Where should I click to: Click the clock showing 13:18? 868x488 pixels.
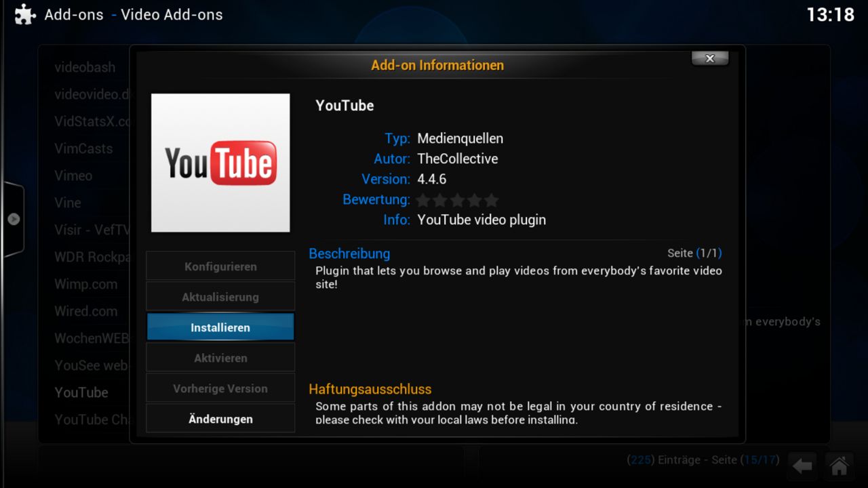(x=830, y=14)
